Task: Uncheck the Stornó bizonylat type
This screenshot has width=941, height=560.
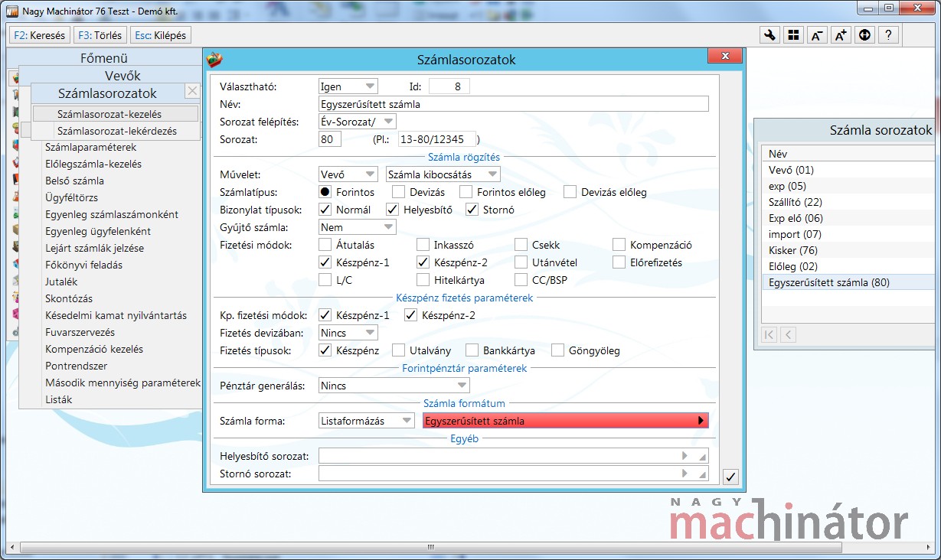Action: (472, 210)
